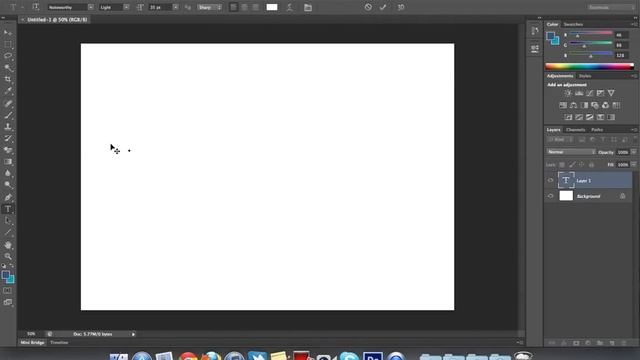Toggle lock transparent pixels
Screen dimensions: 640x360
tap(562, 165)
